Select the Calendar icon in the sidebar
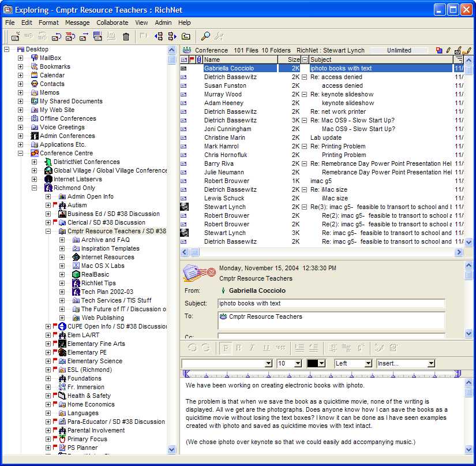This screenshot has width=476, height=466. pyautogui.click(x=35, y=75)
